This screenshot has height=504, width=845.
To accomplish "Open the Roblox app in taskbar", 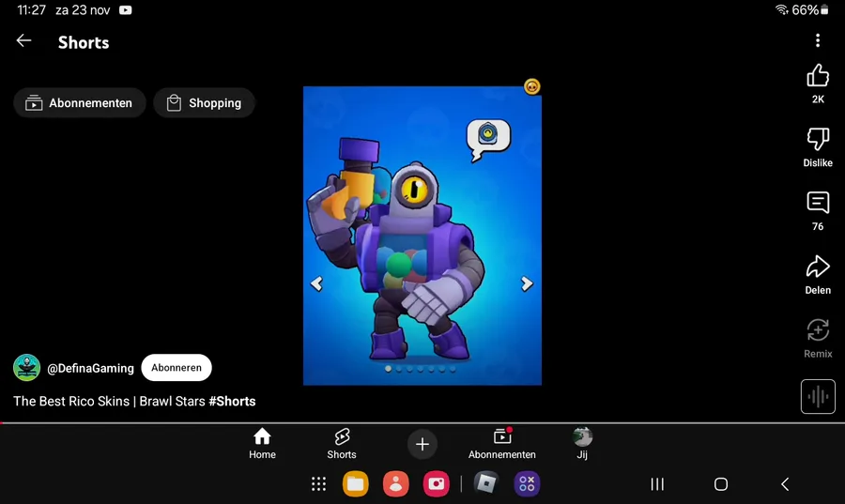I will coord(486,483).
